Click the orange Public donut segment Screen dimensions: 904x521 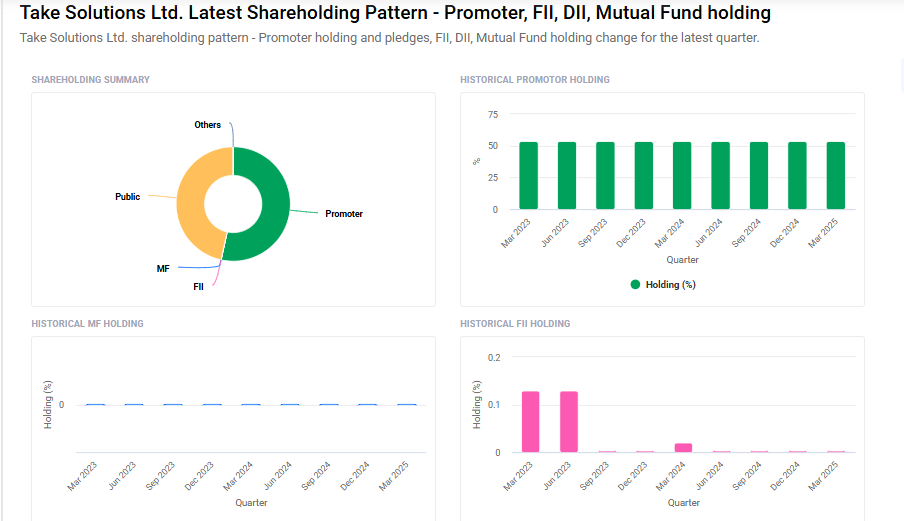click(x=193, y=202)
